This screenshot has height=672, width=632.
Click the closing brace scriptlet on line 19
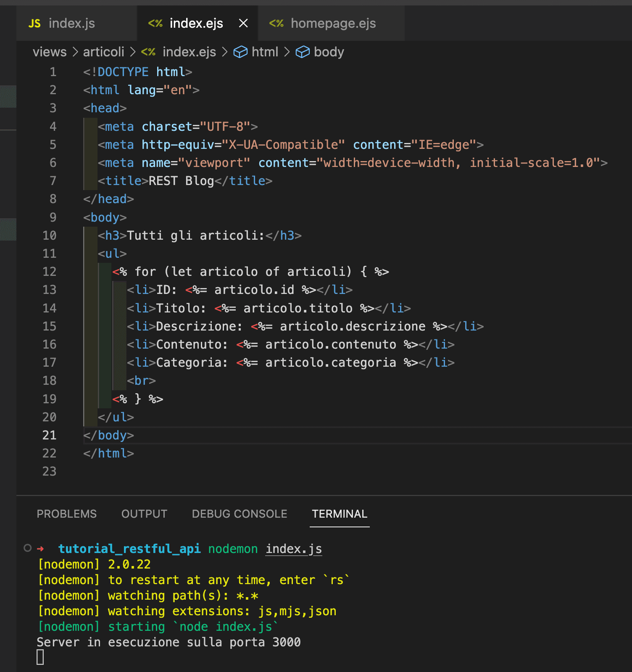[137, 399]
